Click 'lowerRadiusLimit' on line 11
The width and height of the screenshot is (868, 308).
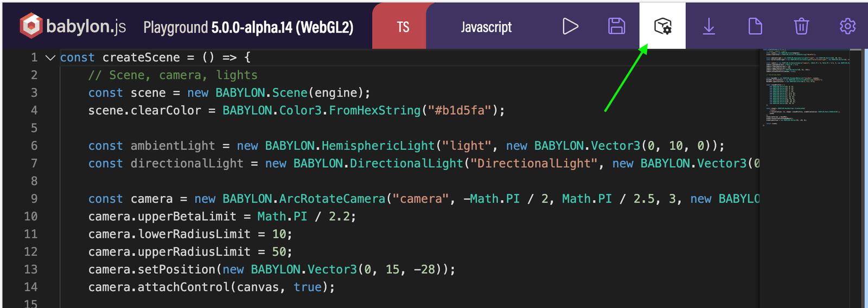194,234
